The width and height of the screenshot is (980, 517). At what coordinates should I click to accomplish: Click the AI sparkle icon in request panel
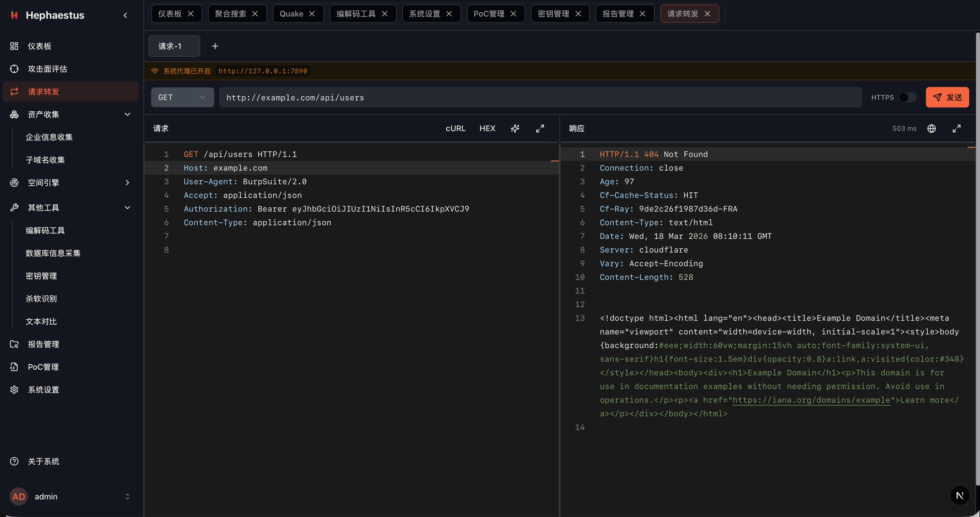[x=515, y=129]
